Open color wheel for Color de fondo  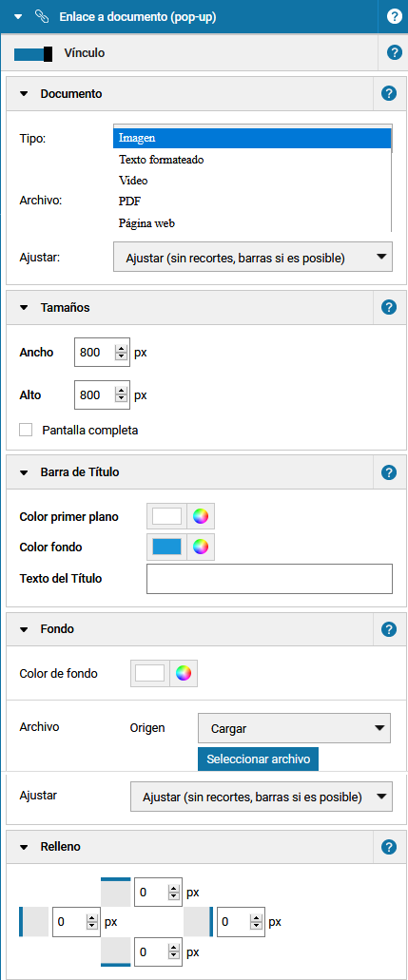183,673
